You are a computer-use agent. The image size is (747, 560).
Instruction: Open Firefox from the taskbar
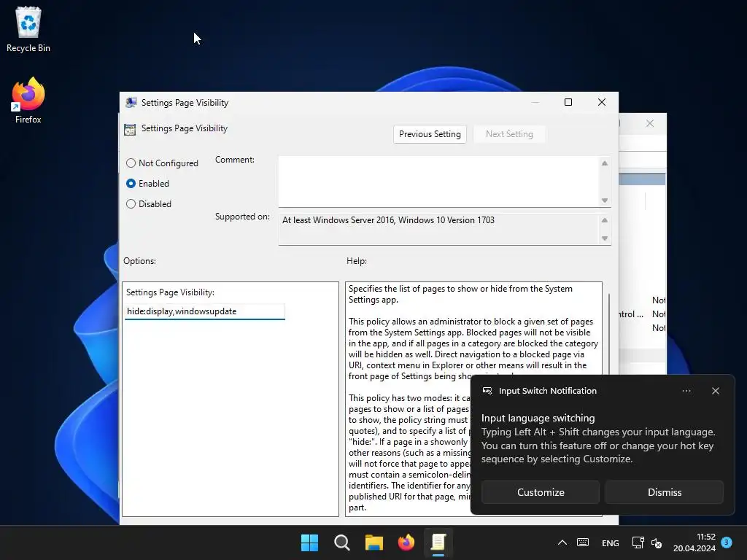point(406,542)
